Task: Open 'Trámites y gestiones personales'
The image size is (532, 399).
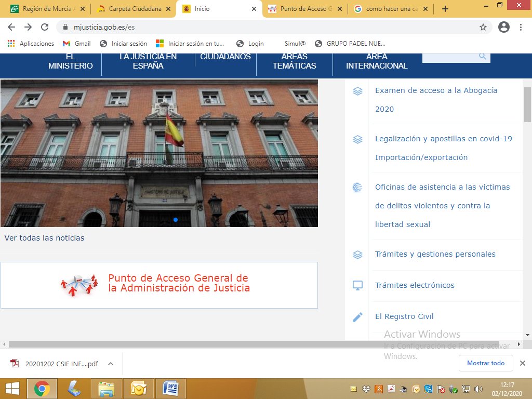Action: pos(435,254)
